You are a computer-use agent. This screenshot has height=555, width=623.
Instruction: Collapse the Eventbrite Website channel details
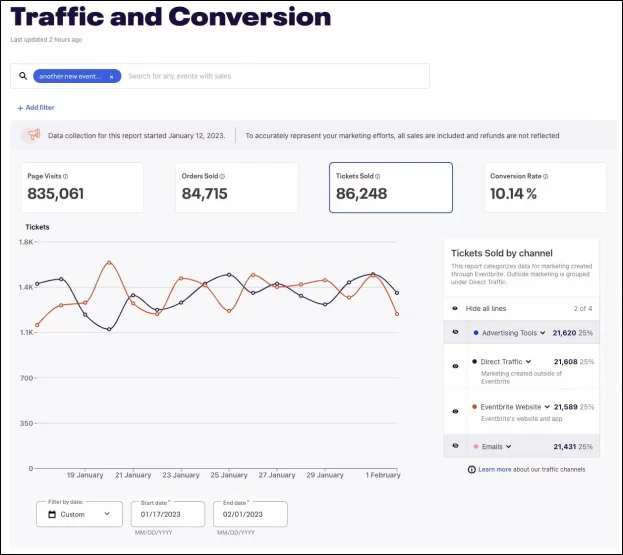pos(547,407)
